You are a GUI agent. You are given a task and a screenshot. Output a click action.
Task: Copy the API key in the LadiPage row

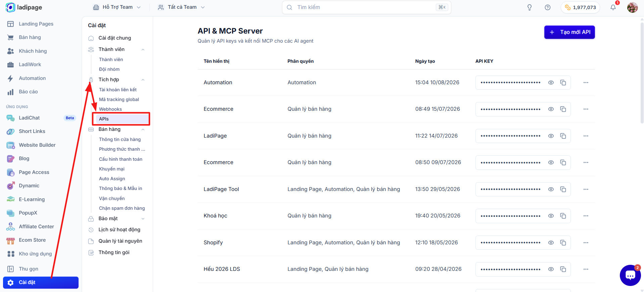[x=563, y=136]
